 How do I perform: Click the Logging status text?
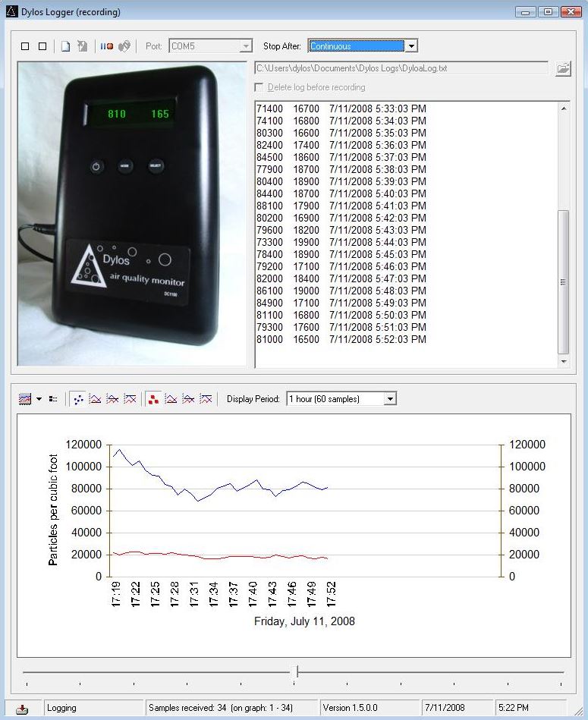pyautogui.click(x=61, y=708)
